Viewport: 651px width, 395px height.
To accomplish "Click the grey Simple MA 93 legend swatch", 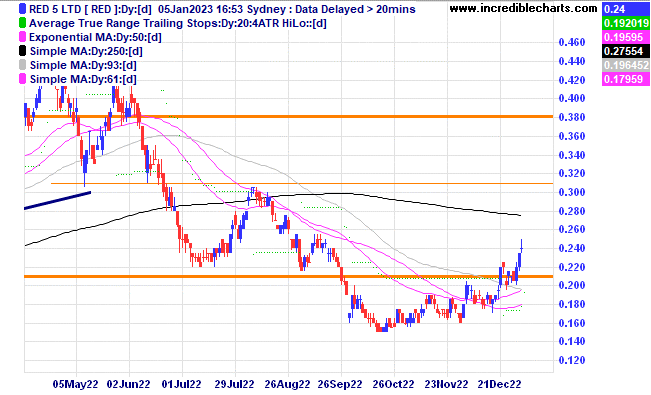I will point(22,65).
